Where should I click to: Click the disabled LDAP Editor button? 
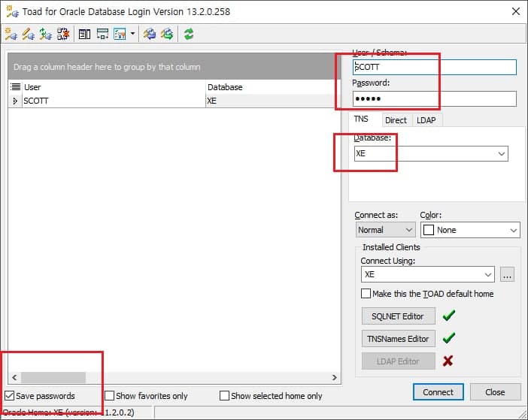click(398, 361)
